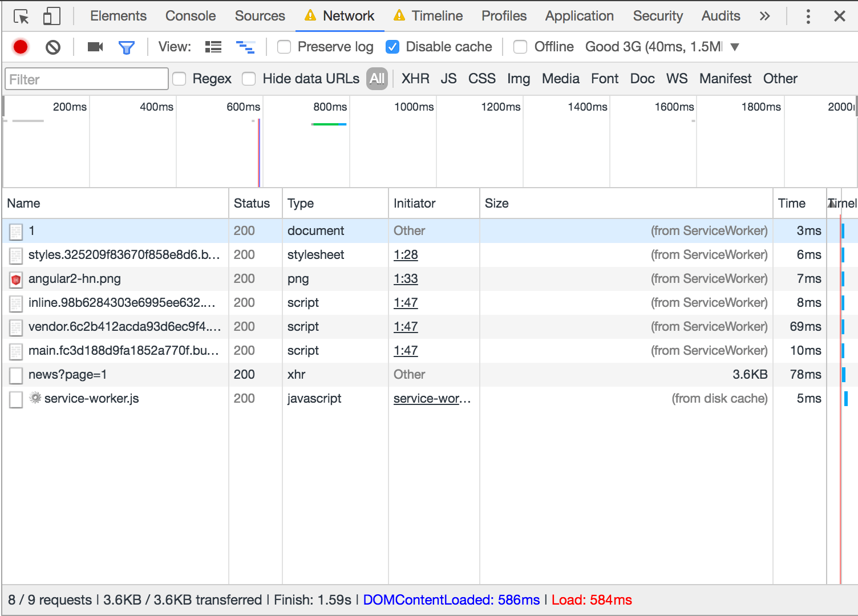Viewport: 858px width, 616px height.
Task: Click the news?page=1 request icon
Action: coord(16,375)
